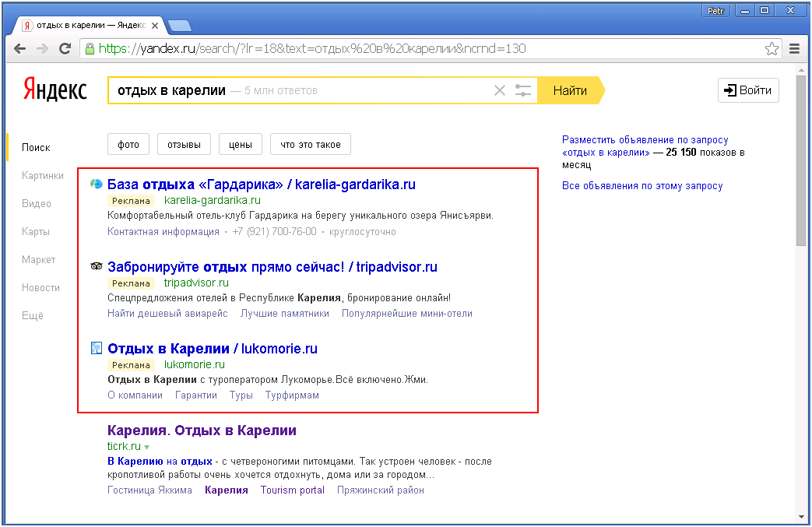This screenshot has height=527, width=812.
Task: Select the Карты sidebar item
Action: (36, 231)
